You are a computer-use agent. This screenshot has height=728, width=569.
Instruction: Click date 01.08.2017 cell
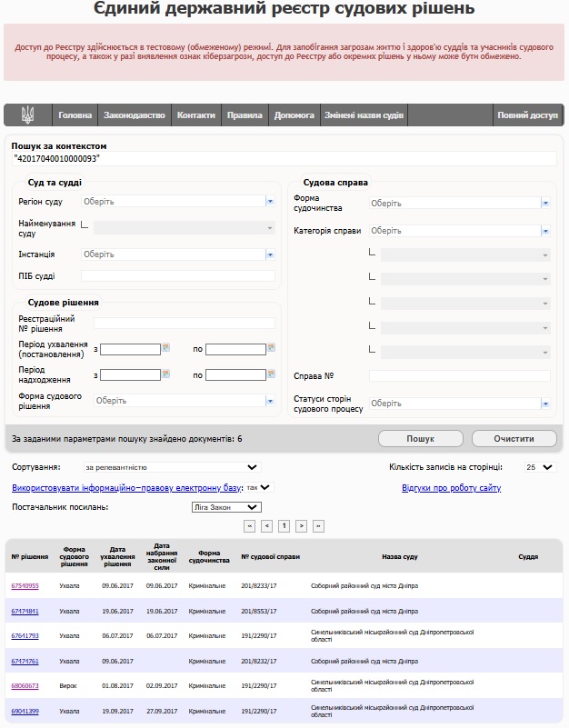117,686
